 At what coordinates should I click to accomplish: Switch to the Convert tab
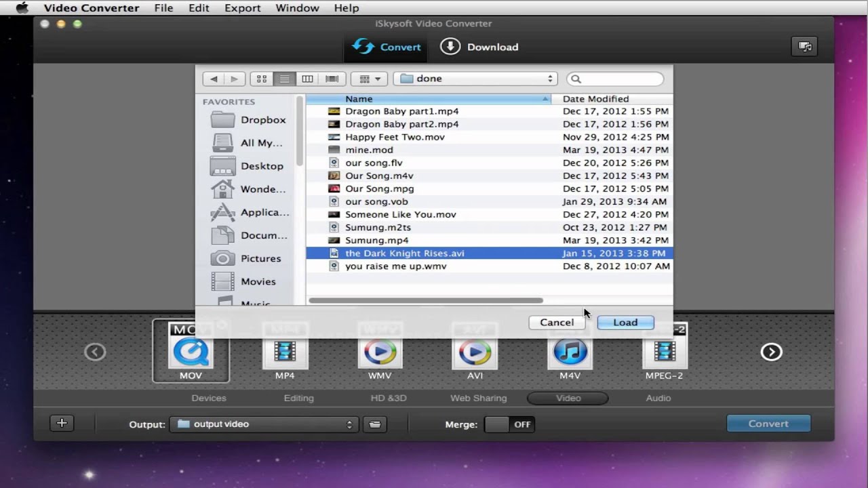coord(387,47)
